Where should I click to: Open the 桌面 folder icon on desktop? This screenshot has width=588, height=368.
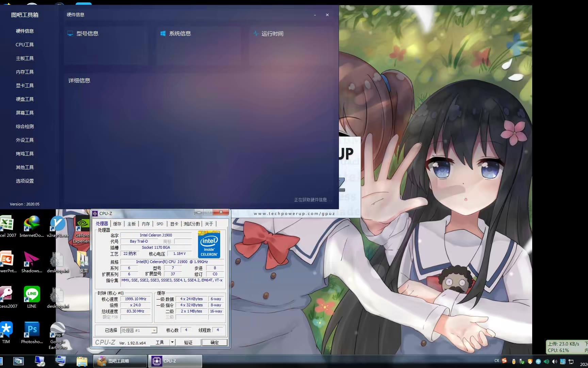(83, 262)
